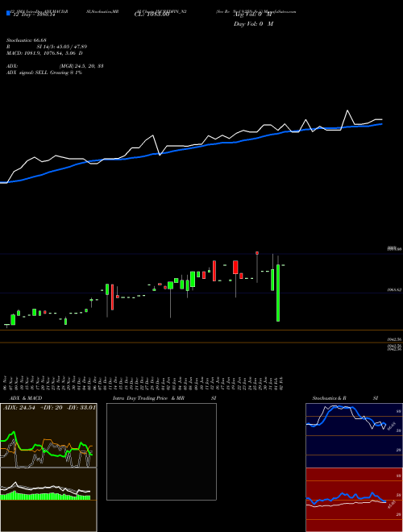Click the blue 12 Day SMA legend square
The width and height of the screenshot is (403, 532).
point(8,13)
